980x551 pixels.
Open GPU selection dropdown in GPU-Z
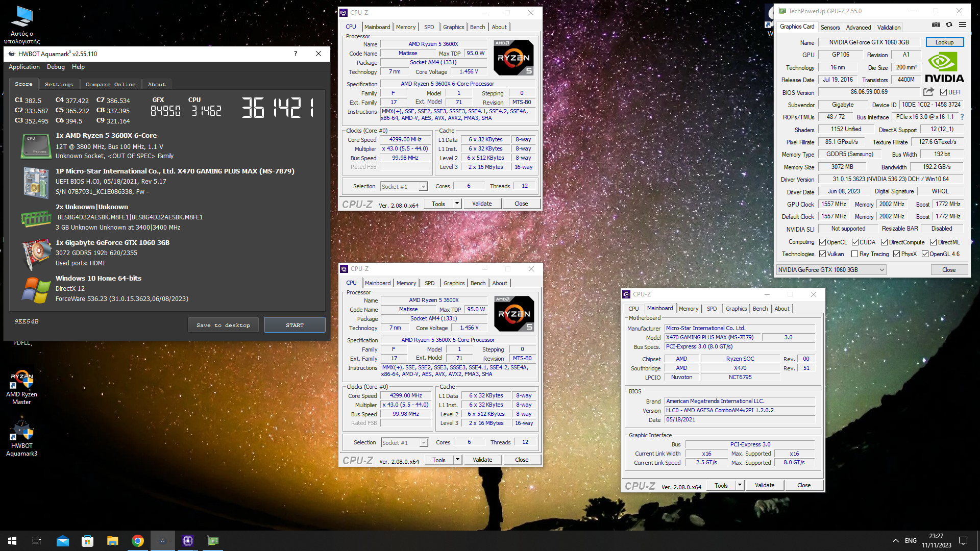831,270
